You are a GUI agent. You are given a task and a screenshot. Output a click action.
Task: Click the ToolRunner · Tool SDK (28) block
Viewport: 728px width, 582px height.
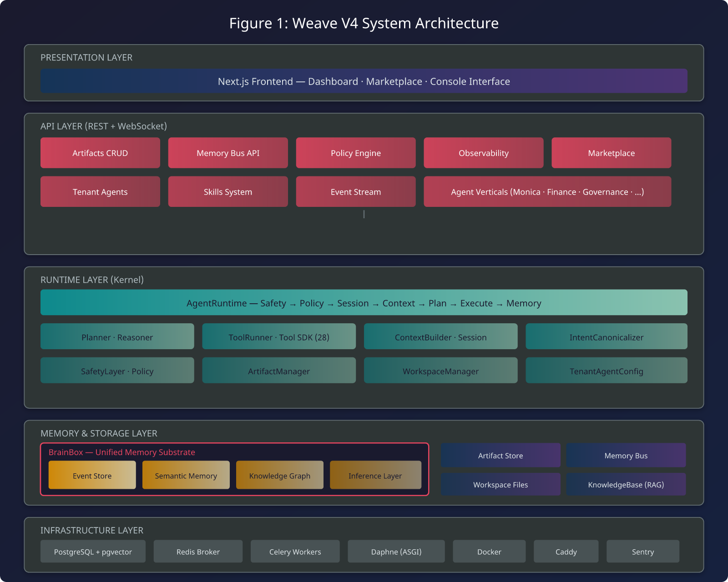[279, 336]
